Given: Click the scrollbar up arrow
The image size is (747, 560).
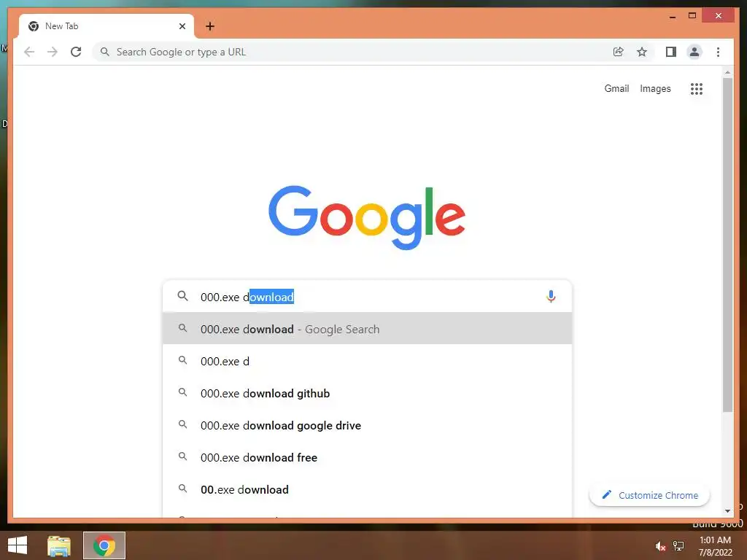Looking at the screenshot, I should click(x=727, y=72).
